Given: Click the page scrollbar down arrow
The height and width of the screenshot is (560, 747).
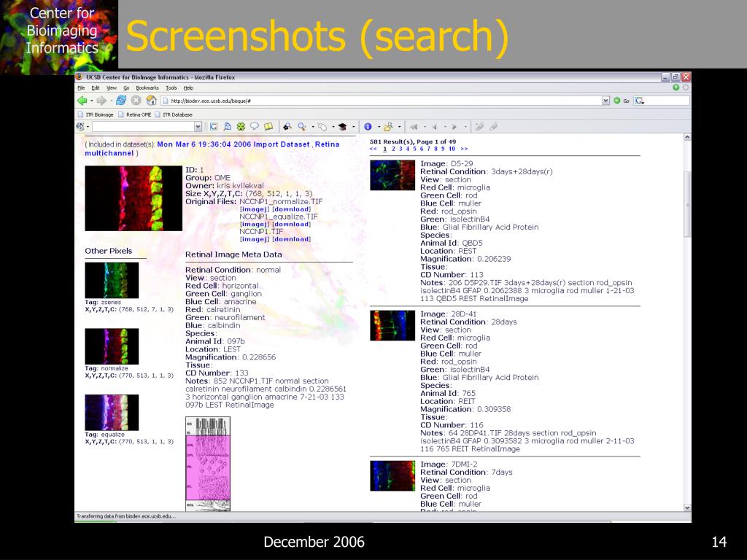Looking at the screenshot, I should click(687, 507).
